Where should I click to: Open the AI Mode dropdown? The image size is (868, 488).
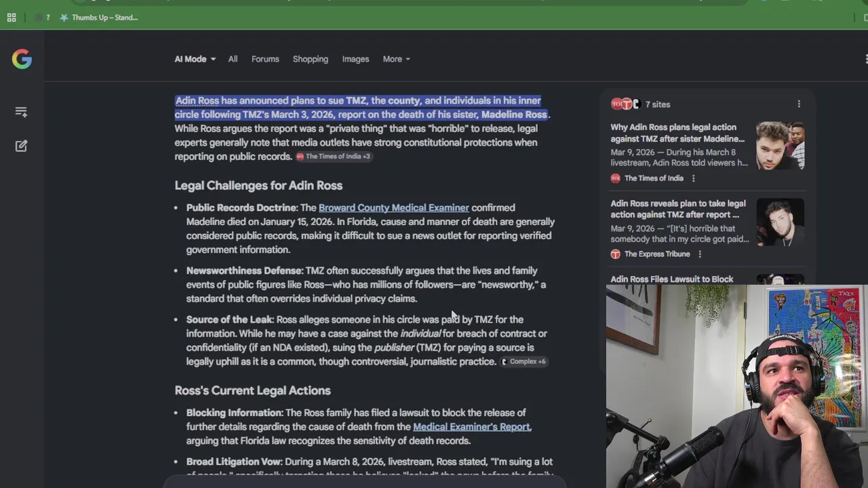click(x=195, y=59)
